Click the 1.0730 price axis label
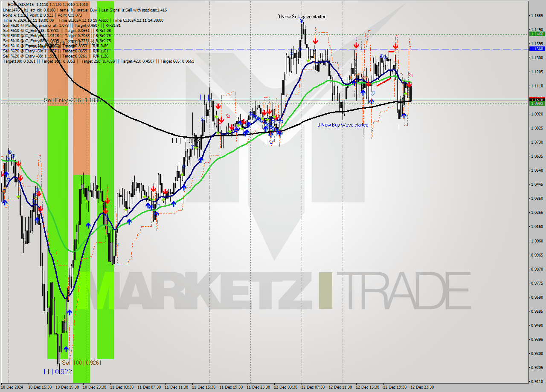This screenshot has height=392, width=546. click(537, 142)
